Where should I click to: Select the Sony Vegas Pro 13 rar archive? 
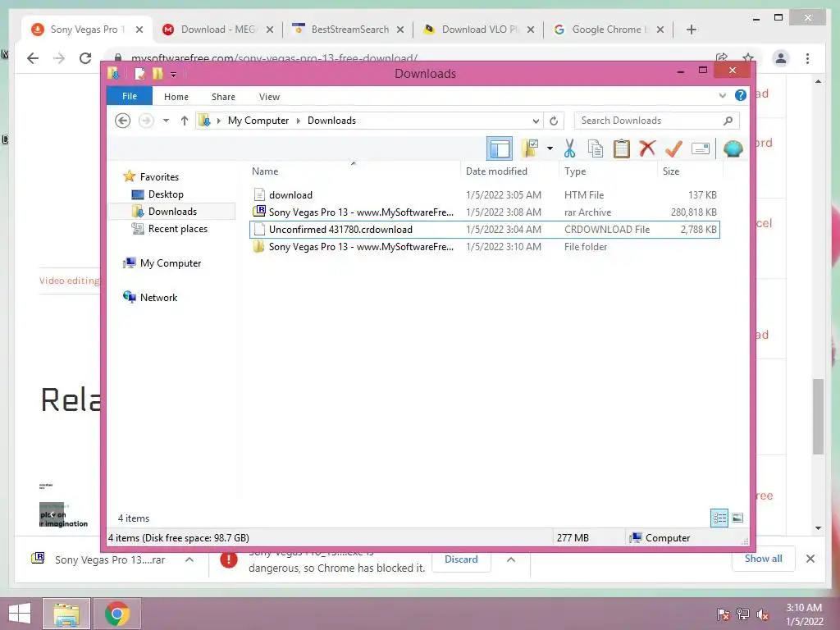tap(484, 212)
